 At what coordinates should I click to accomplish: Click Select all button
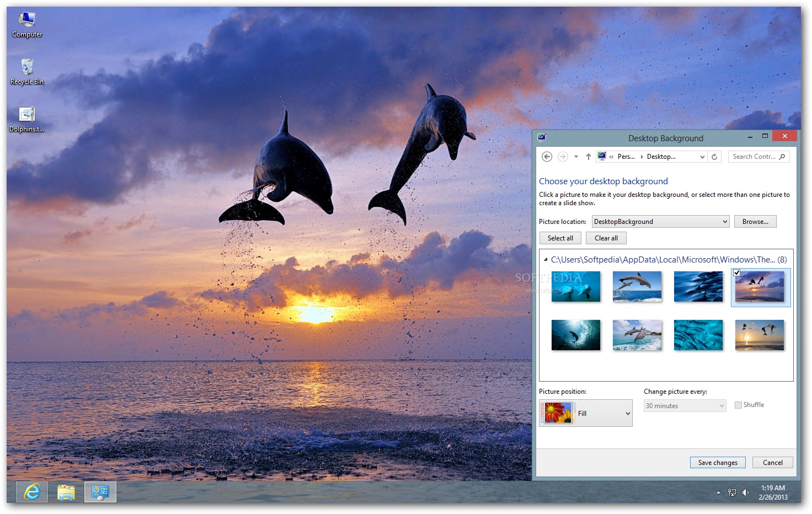click(x=560, y=238)
